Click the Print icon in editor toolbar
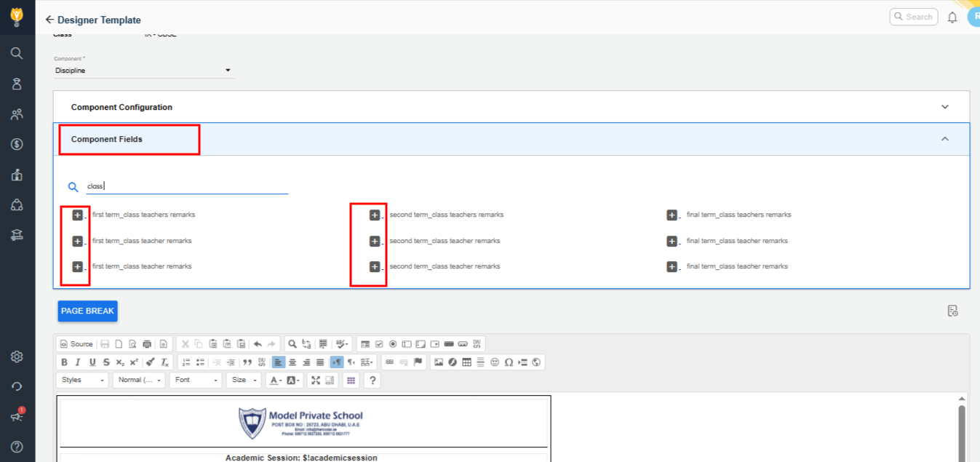 147,344
